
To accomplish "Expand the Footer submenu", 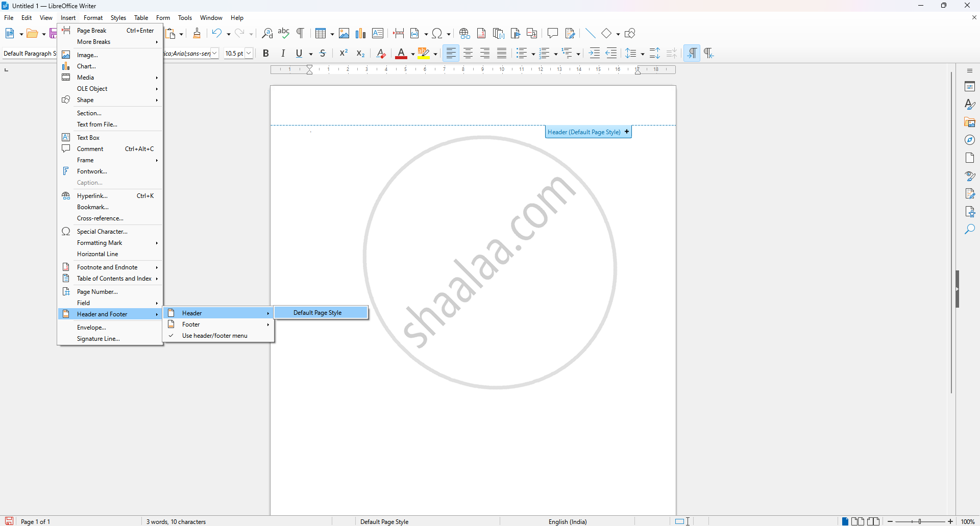I will click(218, 324).
